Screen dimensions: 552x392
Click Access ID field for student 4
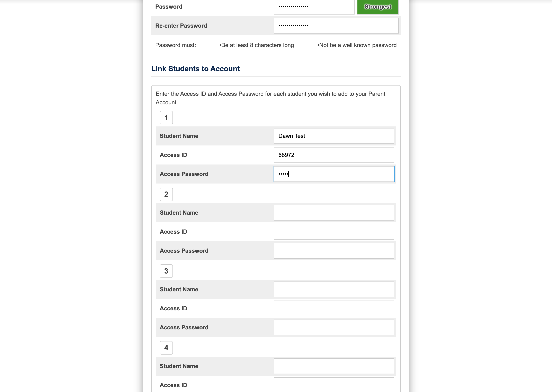pyautogui.click(x=334, y=385)
